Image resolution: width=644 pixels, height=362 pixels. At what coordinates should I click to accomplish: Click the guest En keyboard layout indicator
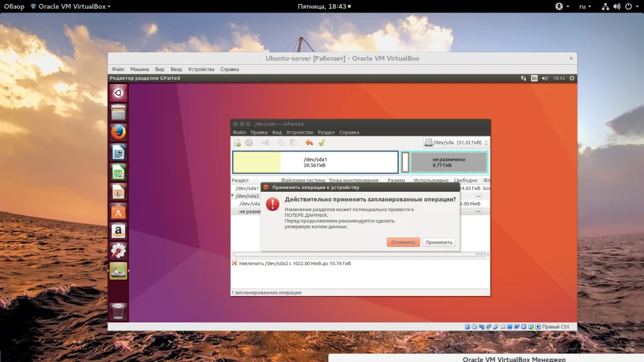coord(534,79)
